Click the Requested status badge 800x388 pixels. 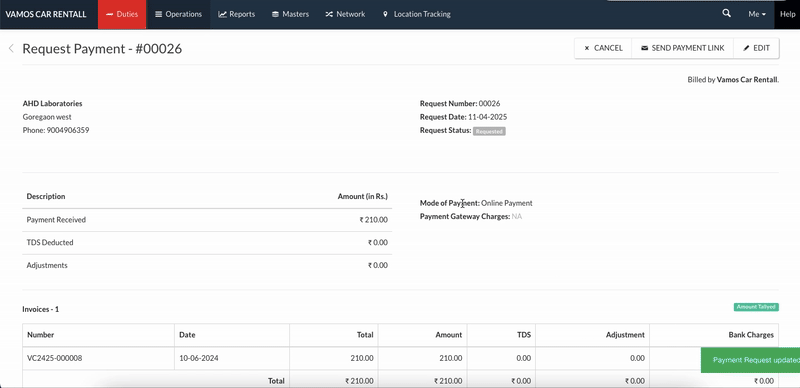pyautogui.click(x=489, y=131)
